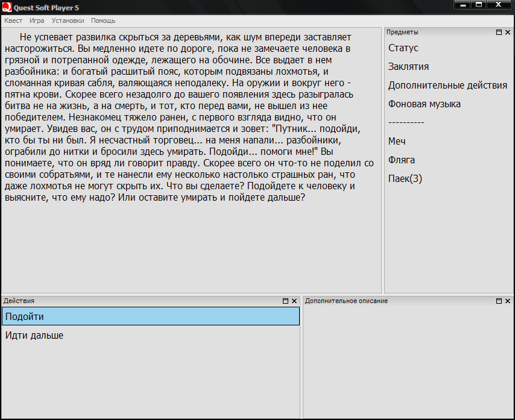Close the Дополнительное описание panel
Viewport: 515px width, 420px height.
508,301
